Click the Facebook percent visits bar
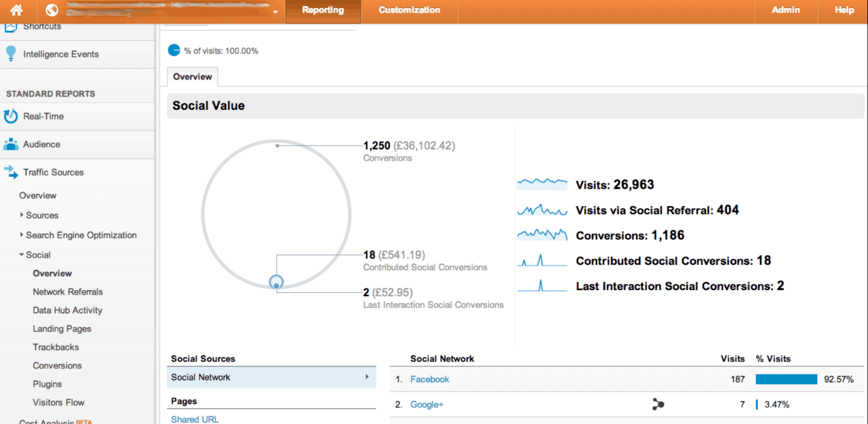The width and height of the screenshot is (868, 424). click(786, 379)
